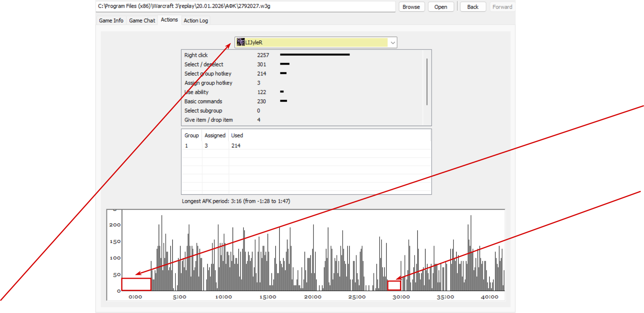Screen dimensions: 644x313
Task: Click the action list vertical scrollbar
Action: [427, 82]
